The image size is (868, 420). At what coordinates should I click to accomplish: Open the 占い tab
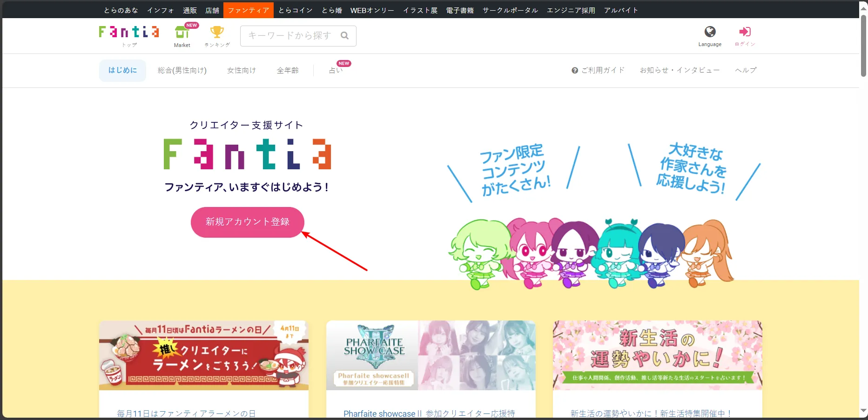[336, 70]
